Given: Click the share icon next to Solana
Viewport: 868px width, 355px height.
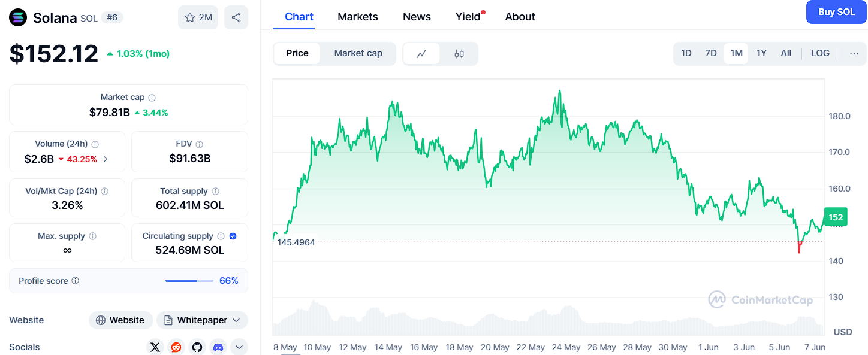Looking at the screenshot, I should point(236,17).
